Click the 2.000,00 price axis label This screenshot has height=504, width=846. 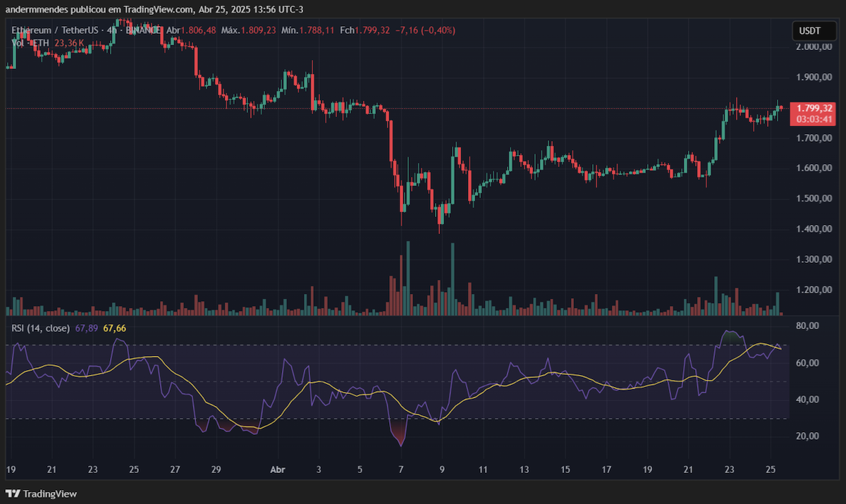coord(814,47)
